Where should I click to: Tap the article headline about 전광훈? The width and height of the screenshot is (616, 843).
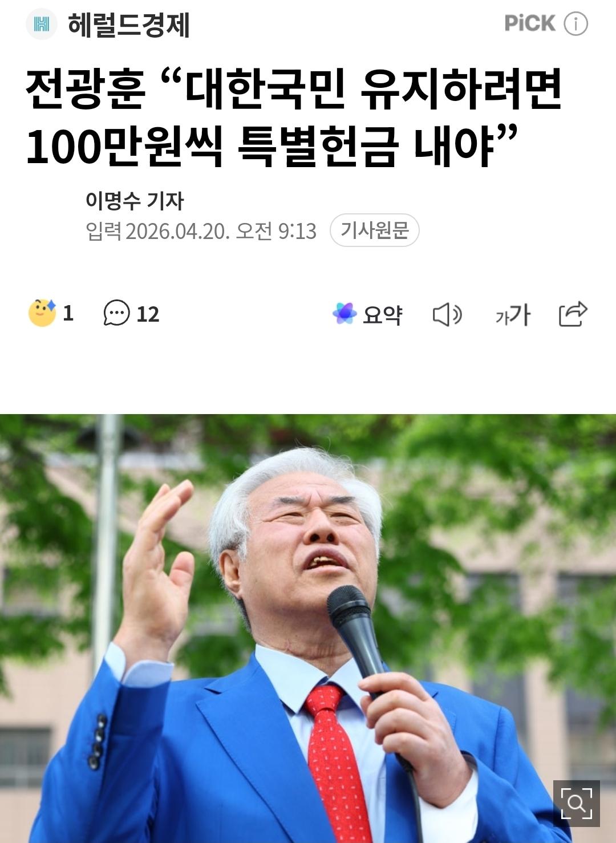[x=294, y=117]
